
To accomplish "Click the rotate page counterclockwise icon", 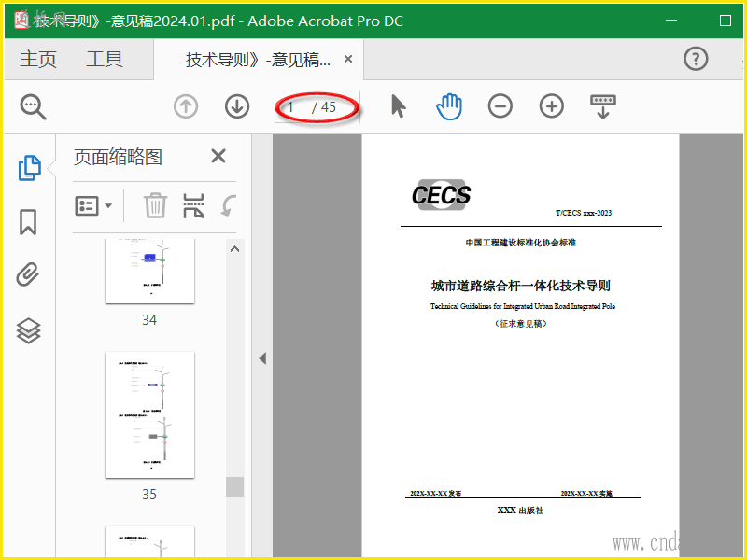I will pyautogui.click(x=229, y=206).
